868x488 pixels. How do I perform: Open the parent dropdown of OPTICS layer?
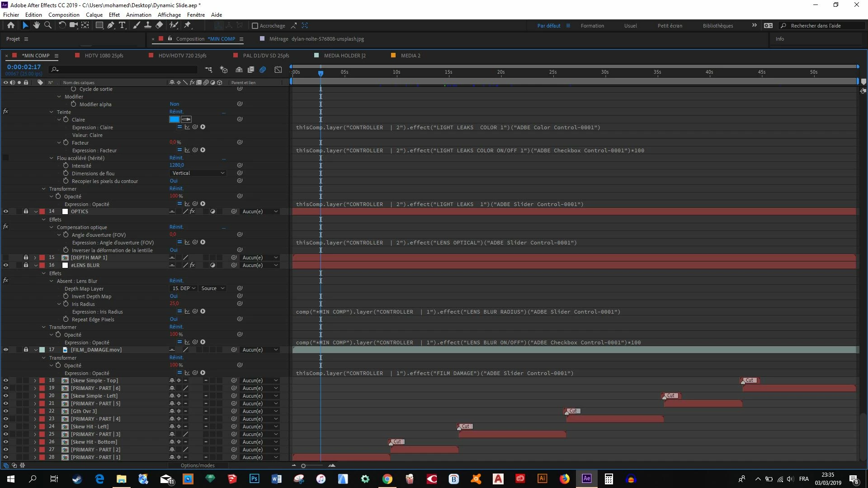[x=260, y=211]
